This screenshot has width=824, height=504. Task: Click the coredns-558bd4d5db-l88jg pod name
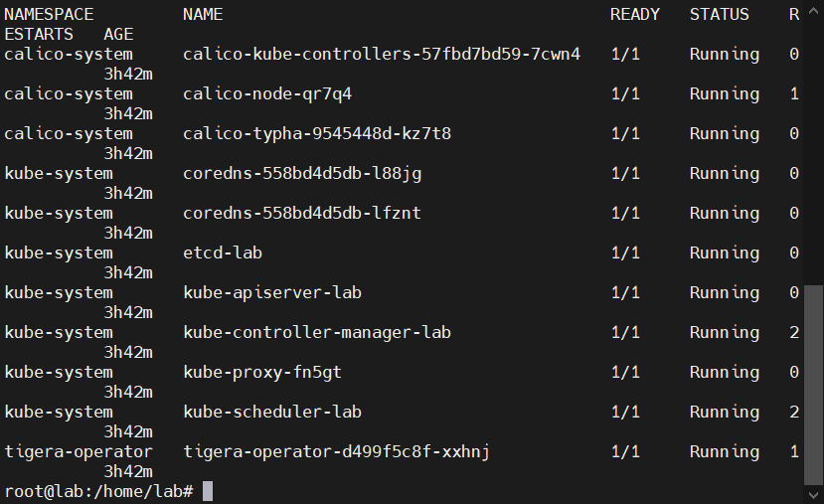click(x=302, y=173)
